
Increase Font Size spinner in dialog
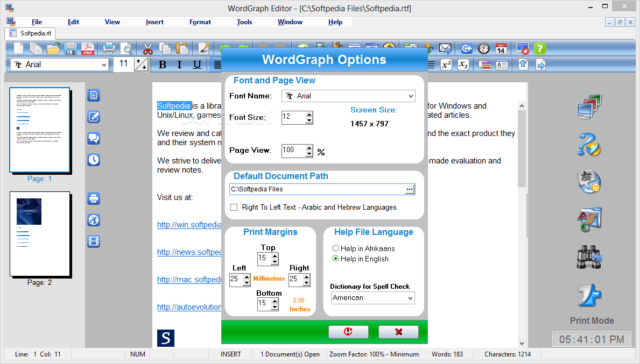(309, 115)
